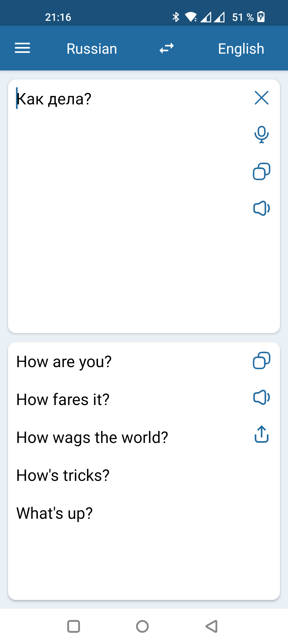Tap the 'How's tricks?' translation

[x=63, y=476]
